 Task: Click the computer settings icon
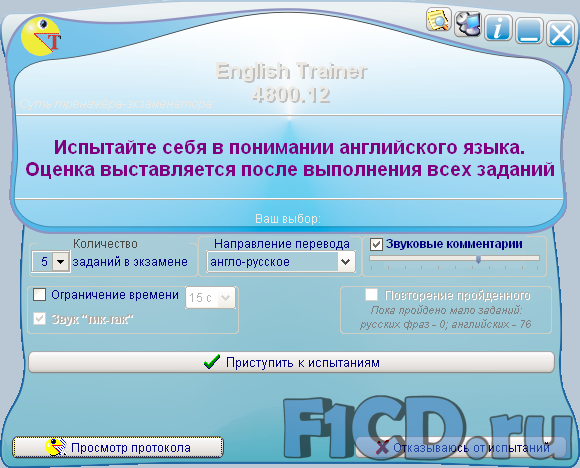(467, 24)
